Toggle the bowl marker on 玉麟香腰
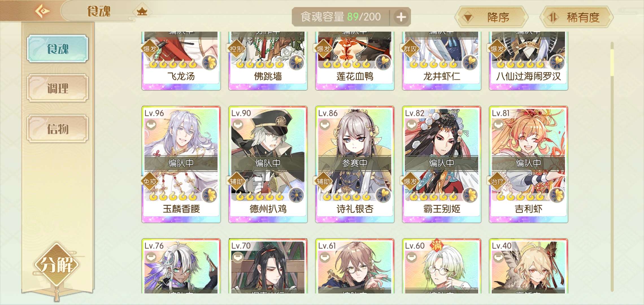644x305 pixels. (x=151, y=124)
